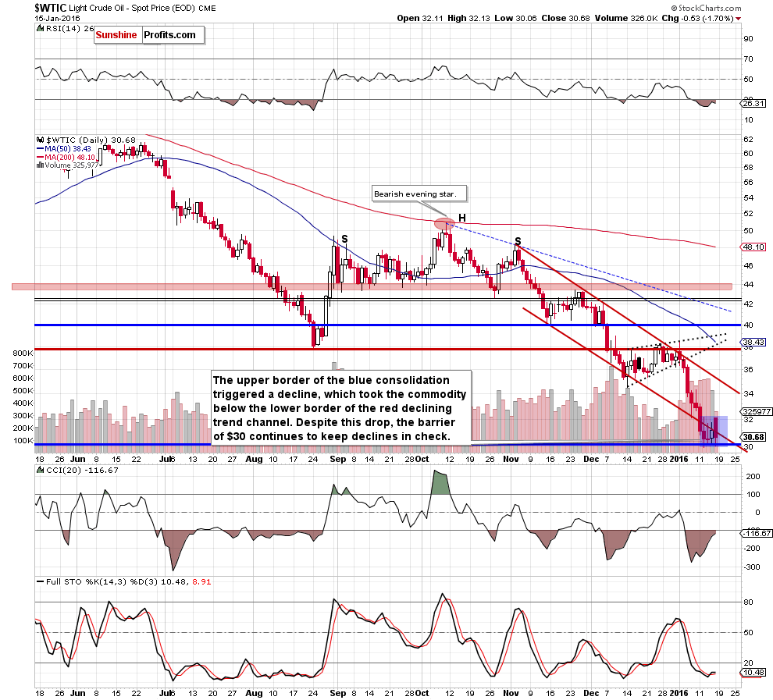The height and width of the screenshot is (700, 773).
Task: Click the $WTIC (Daily) 30.68 legend entry
Action: [91, 140]
